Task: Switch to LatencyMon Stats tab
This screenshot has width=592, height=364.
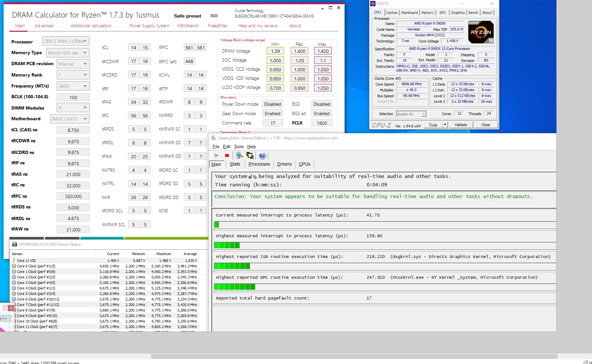Action: (235, 164)
